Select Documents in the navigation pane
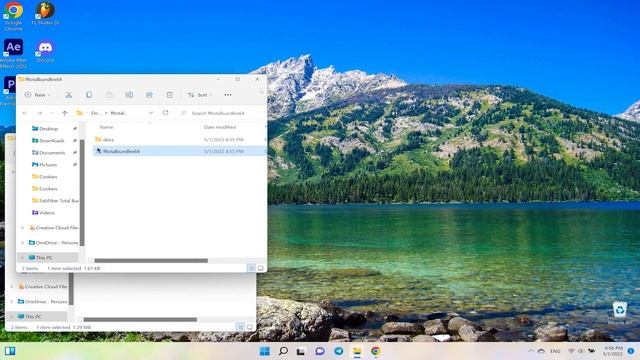The image size is (640, 360). pos(52,153)
